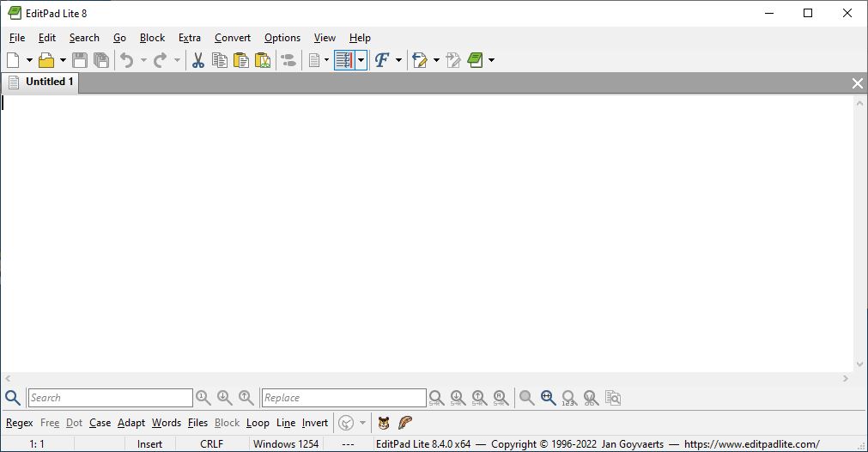Toggle the Case search option
Image resolution: width=868 pixels, height=452 pixels.
click(x=100, y=423)
